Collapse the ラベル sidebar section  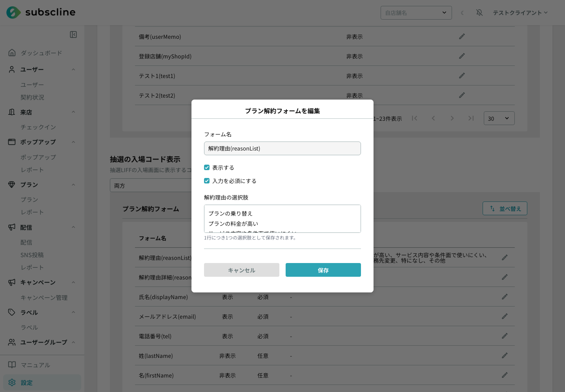pyautogui.click(x=73, y=312)
